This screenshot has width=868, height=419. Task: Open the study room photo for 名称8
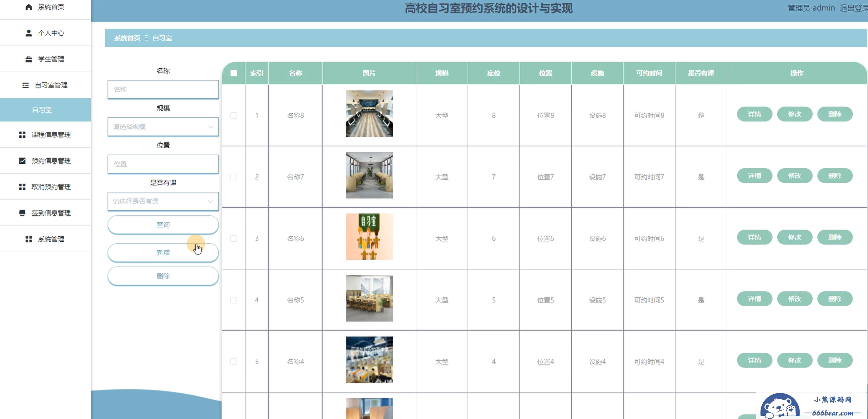[x=369, y=114]
